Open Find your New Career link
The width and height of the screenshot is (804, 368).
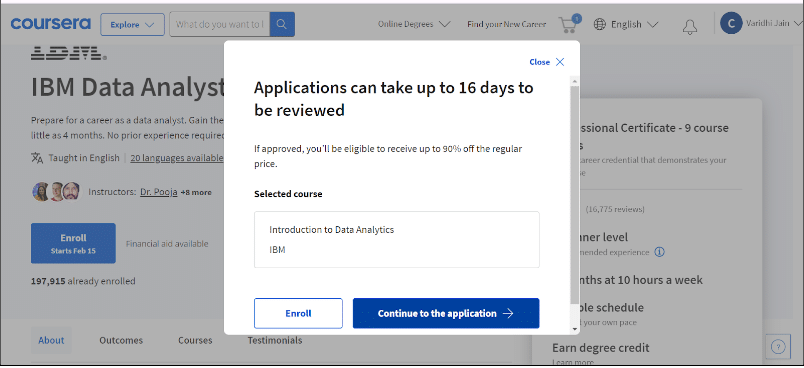(507, 24)
